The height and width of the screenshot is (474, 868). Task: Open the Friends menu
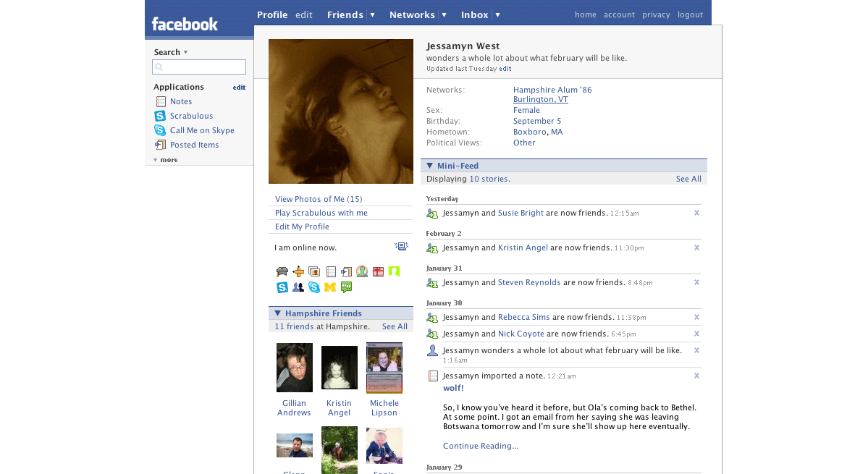click(x=345, y=15)
